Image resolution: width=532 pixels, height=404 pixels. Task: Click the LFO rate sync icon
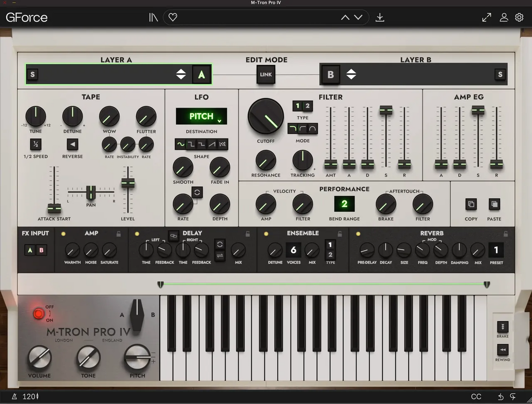coord(197,192)
